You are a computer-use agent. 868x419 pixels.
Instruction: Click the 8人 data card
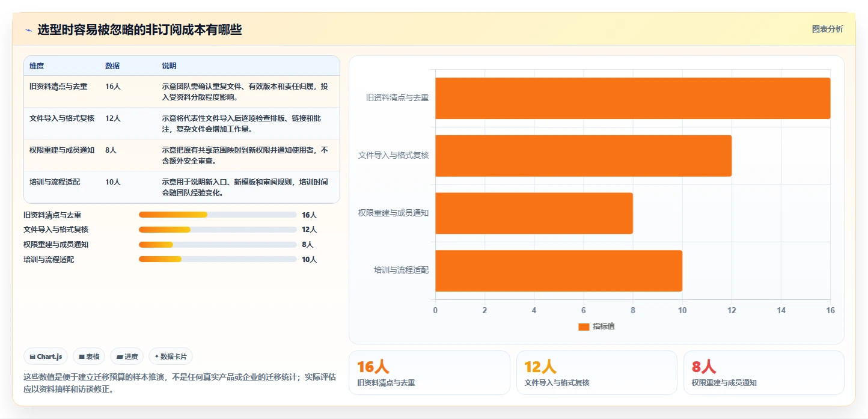click(x=764, y=373)
